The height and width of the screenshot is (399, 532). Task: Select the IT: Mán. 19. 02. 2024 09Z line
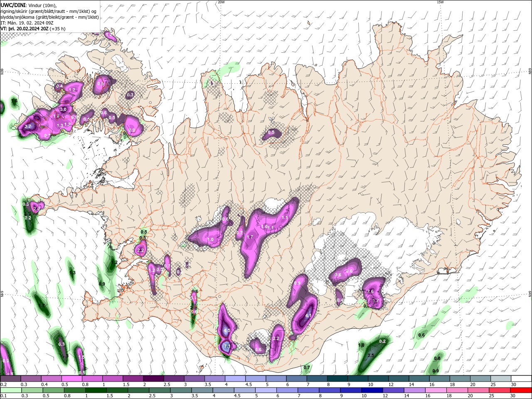coord(27,23)
